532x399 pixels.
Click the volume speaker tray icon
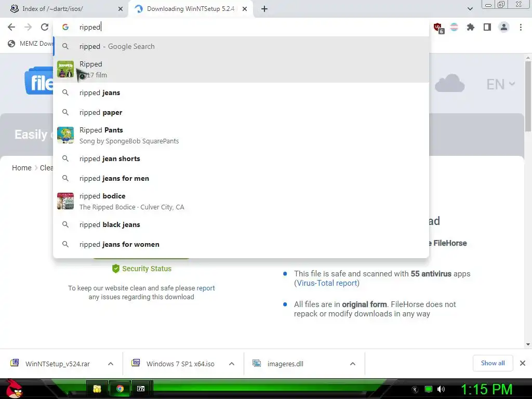tap(441, 389)
